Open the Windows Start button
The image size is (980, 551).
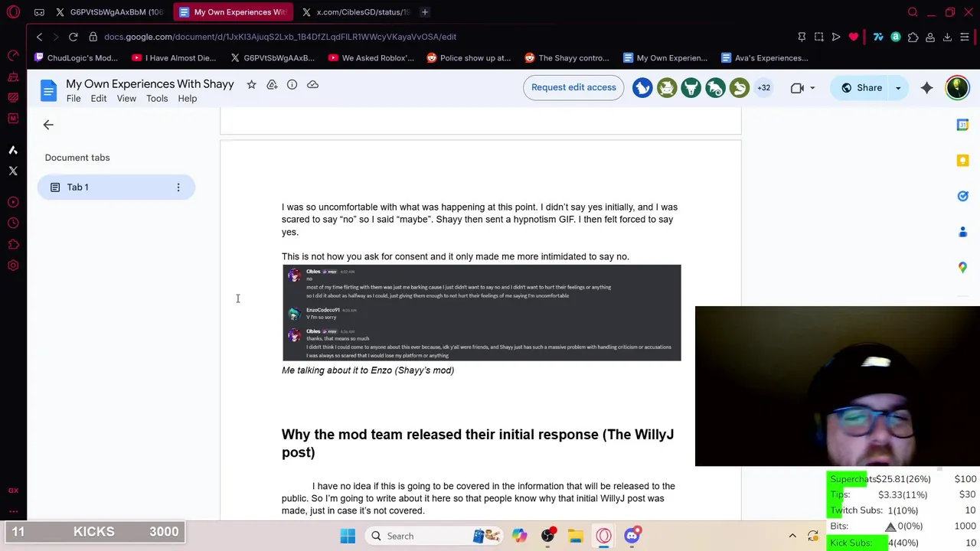point(348,536)
